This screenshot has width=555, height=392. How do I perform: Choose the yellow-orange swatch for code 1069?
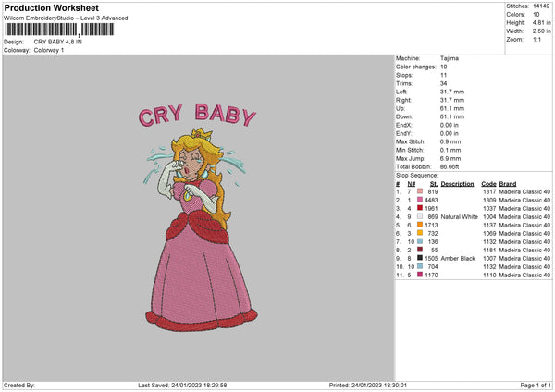click(420, 233)
